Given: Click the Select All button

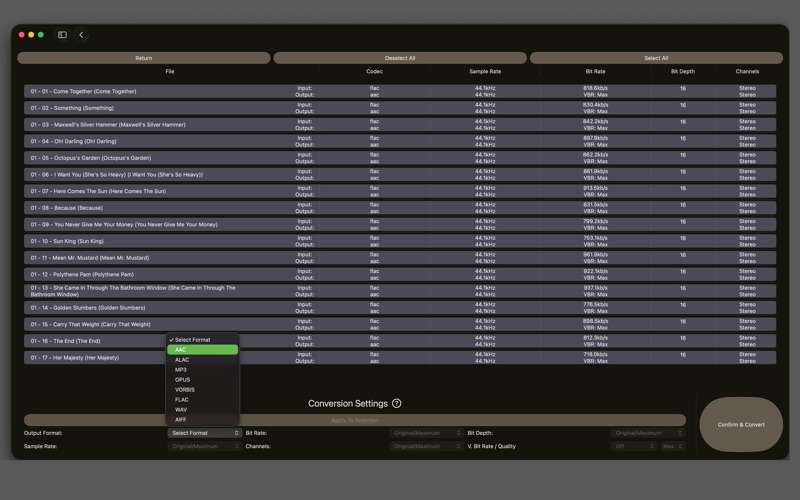Looking at the screenshot, I should tap(656, 58).
